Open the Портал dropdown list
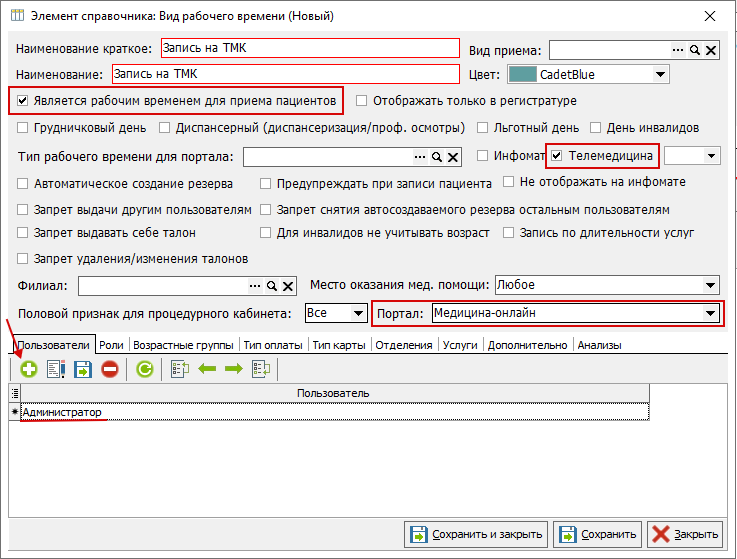The height and width of the screenshot is (559, 737). [x=710, y=314]
